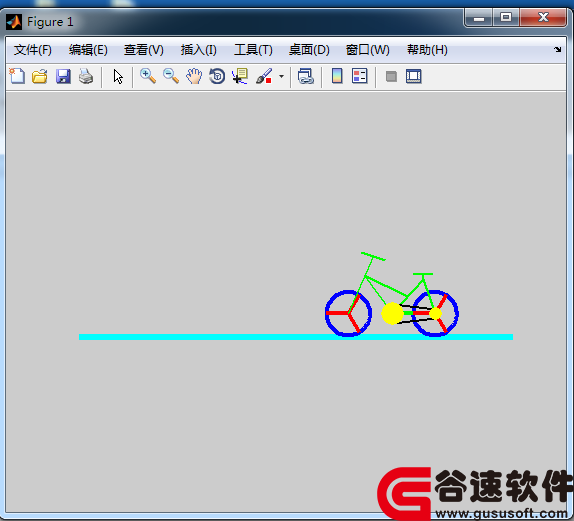This screenshot has width=574, height=521.
Task: Toggle the Edit Plot arrow tool
Action: point(118,77)
